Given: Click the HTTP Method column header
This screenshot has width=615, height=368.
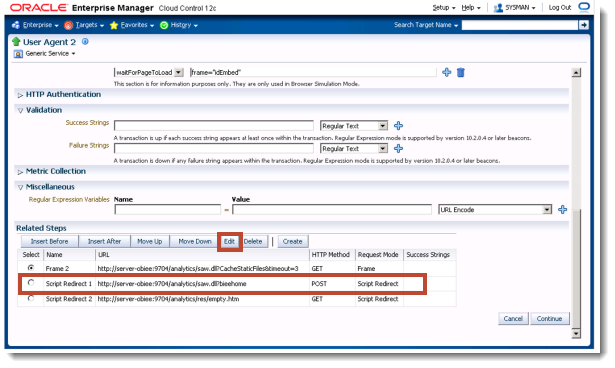Looking at the screenshot, I should click(x=331, y=255).
